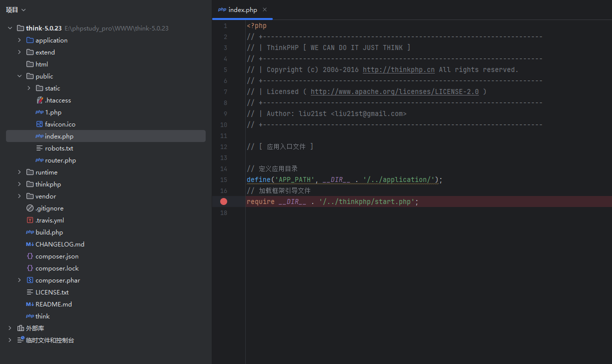The width and height of the screenshot is (612, 364).
Task: Click the runtime folder icon
Action: click(x=30, y=172)
